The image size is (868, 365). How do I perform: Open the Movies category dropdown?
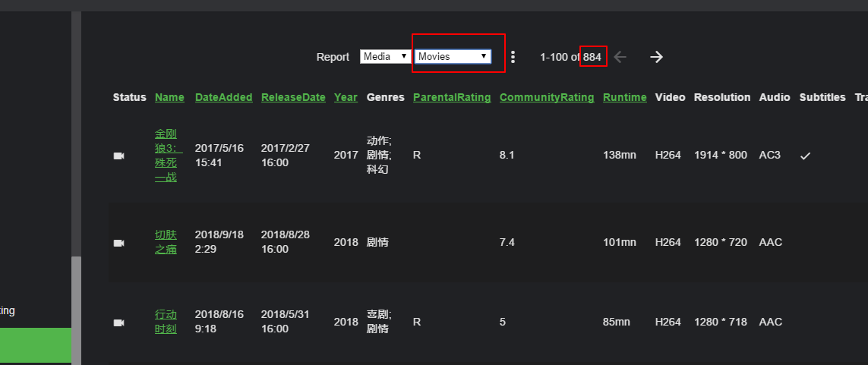tap(453, 57)
